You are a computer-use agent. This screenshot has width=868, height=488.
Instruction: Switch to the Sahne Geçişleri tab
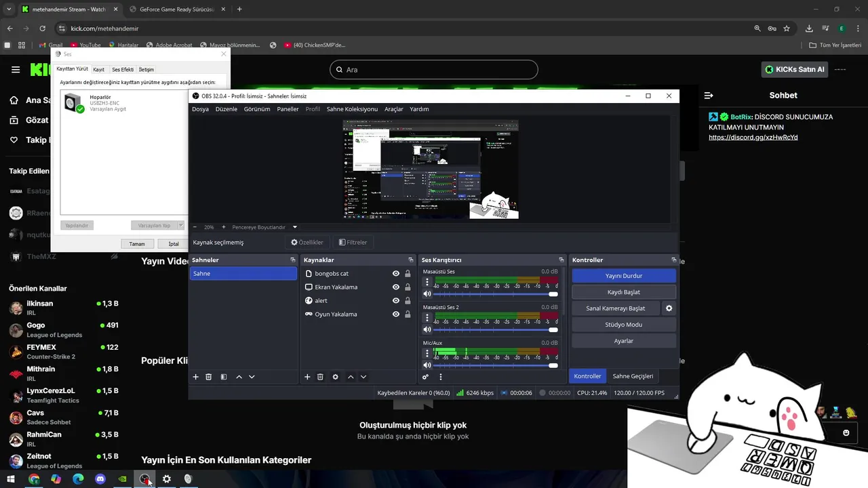[x=633, y=376]
